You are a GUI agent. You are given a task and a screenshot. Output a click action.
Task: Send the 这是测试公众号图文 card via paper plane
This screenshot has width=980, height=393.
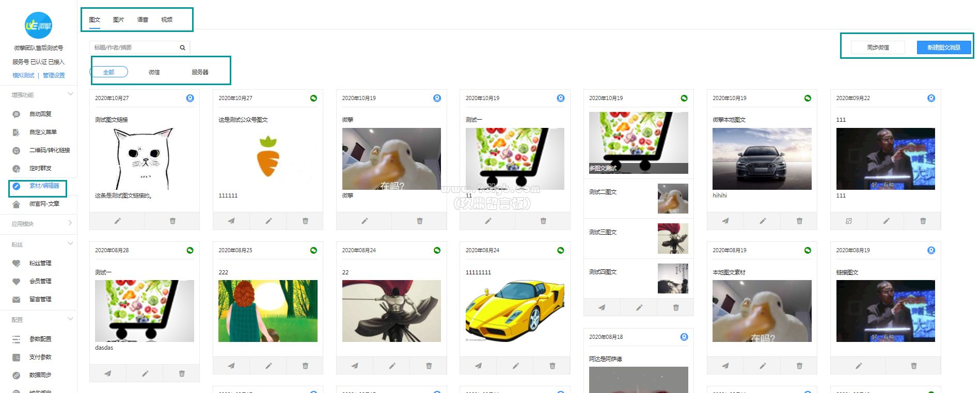(x=231, y=221)
